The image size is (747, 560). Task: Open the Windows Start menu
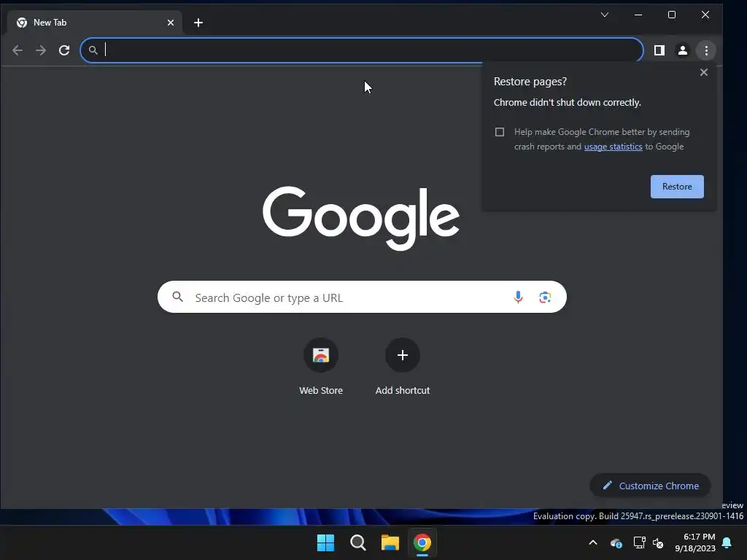326,542
